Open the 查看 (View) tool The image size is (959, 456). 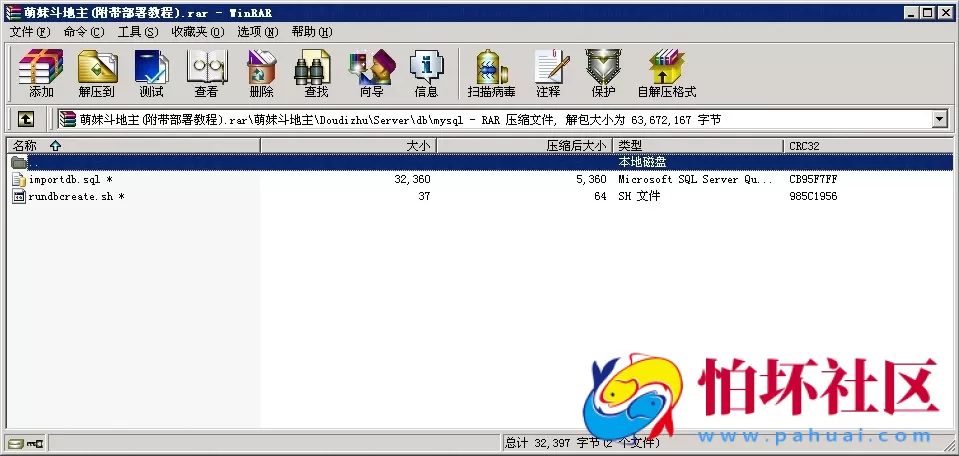(x=206, y=73)
